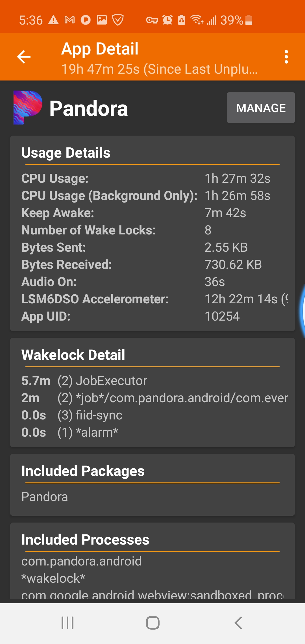
Task: Select com.pandora.android process entry
Action: click(81, 561)
